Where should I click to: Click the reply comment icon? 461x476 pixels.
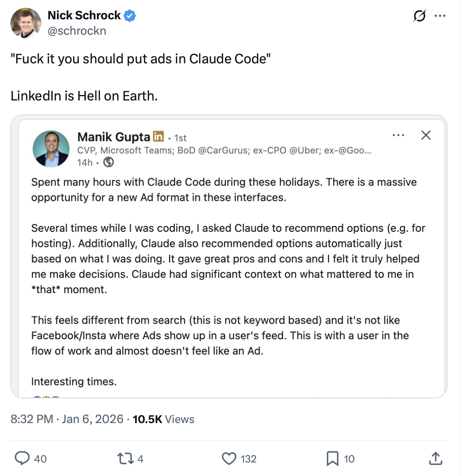pyautogui.click(x=22, y=458)
